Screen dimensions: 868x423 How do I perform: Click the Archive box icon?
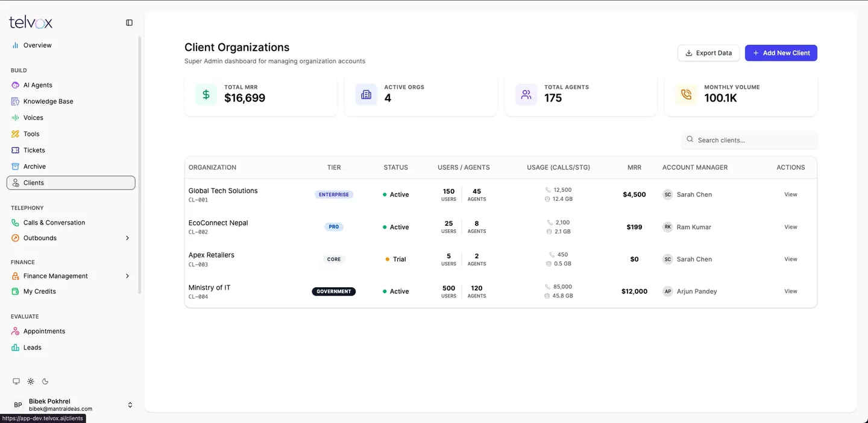pos(16,167)
